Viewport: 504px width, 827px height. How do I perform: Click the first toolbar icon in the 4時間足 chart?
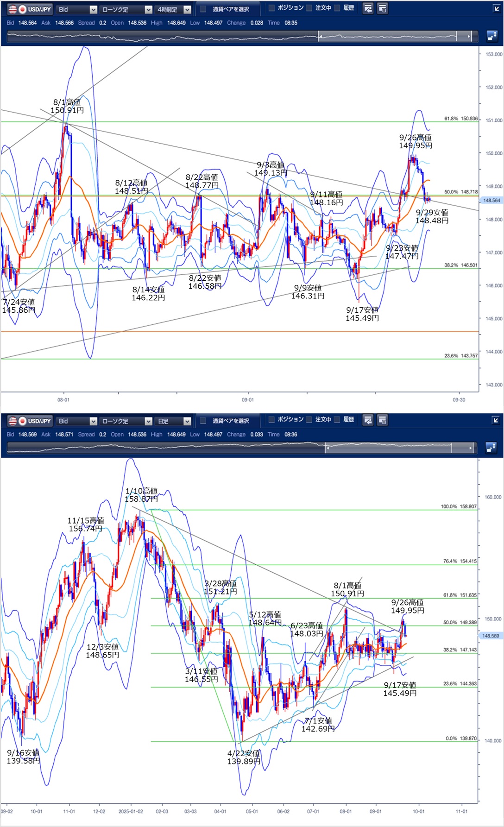[x=368, y=8]
